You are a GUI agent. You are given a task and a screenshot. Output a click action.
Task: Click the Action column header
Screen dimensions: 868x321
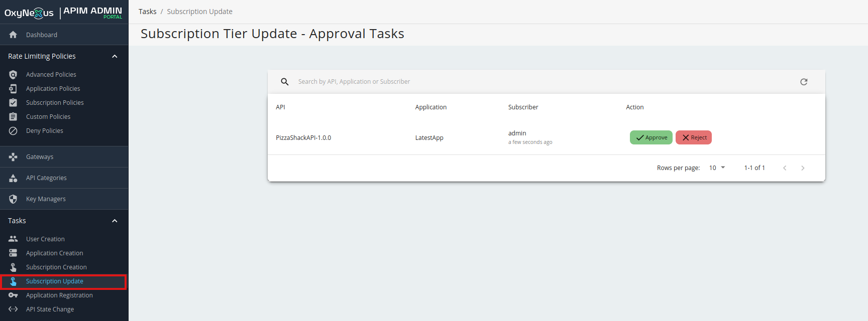[634, 107]
